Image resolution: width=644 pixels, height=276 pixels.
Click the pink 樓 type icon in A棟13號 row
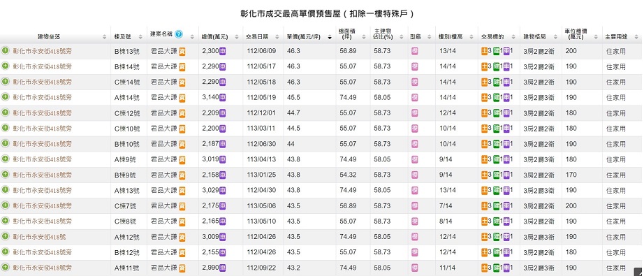[415, 191]
